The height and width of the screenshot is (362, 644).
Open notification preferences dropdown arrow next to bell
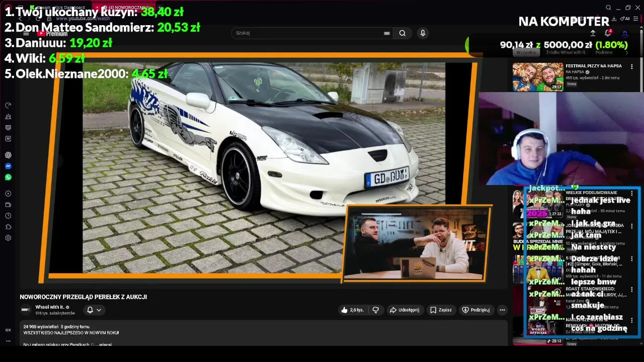99,310
